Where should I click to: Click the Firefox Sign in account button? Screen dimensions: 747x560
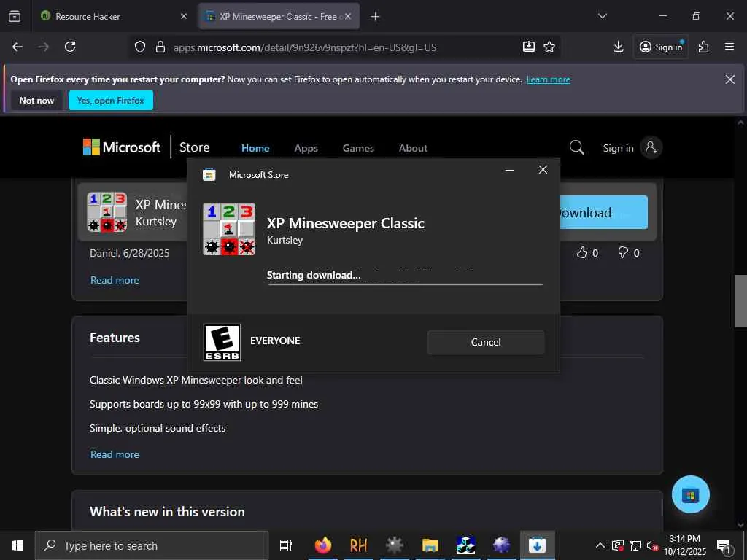pyautogui.click(x=661, y=47)
